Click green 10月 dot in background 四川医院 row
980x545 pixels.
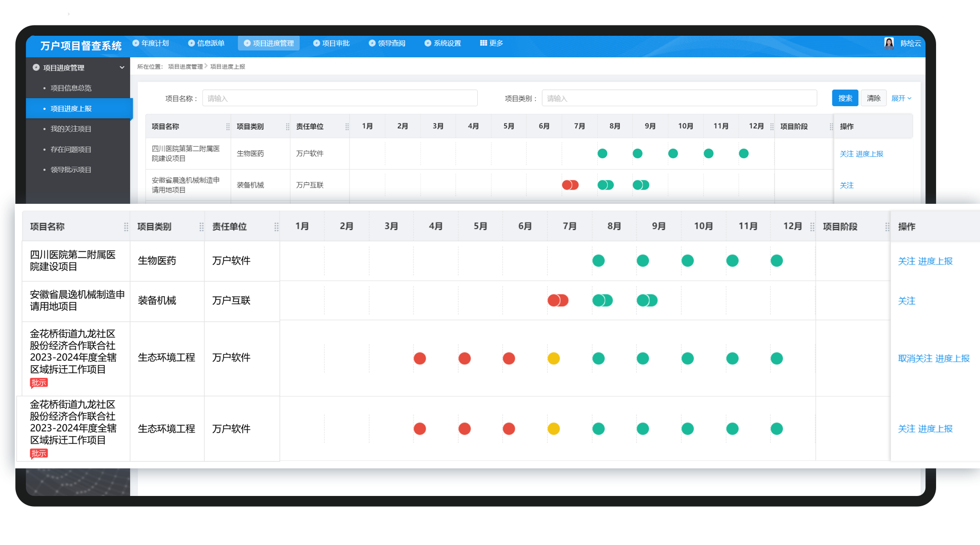(673, 153)
